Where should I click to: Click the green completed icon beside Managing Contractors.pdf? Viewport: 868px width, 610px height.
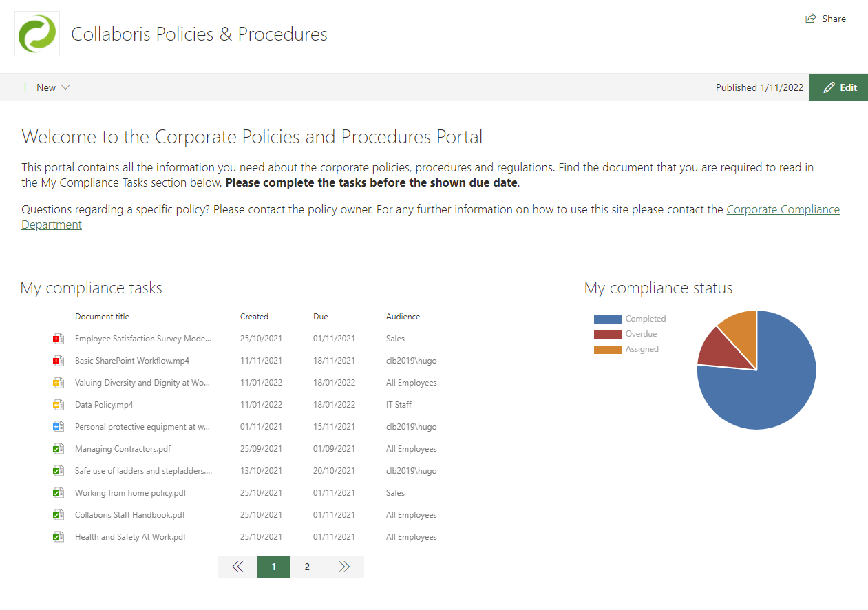58,448
